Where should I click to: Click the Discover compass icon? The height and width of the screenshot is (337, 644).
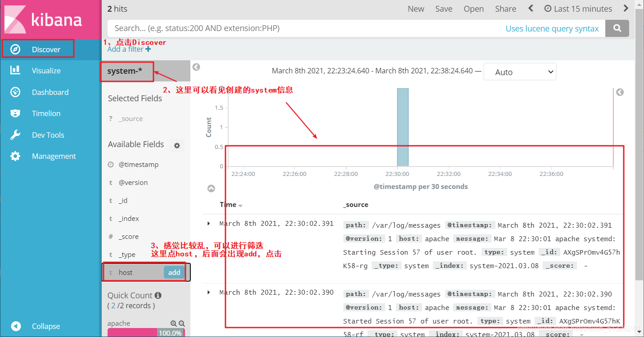coord(15,49)
